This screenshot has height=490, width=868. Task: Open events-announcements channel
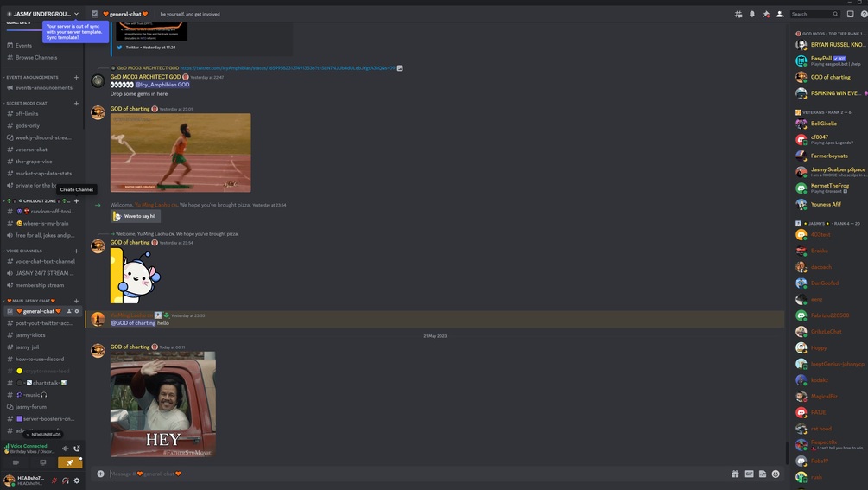click(x=42, y=88)
